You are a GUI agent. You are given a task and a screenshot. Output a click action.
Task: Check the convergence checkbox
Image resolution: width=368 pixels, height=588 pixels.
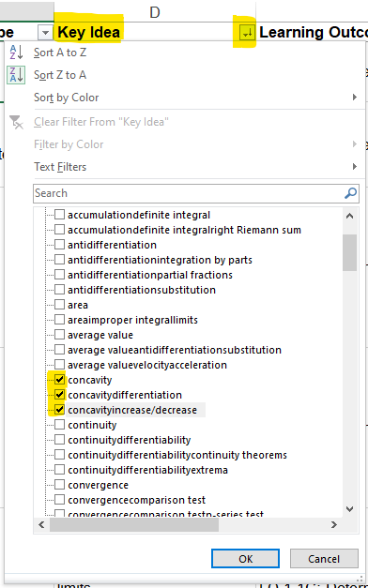[x=59, y=485]
